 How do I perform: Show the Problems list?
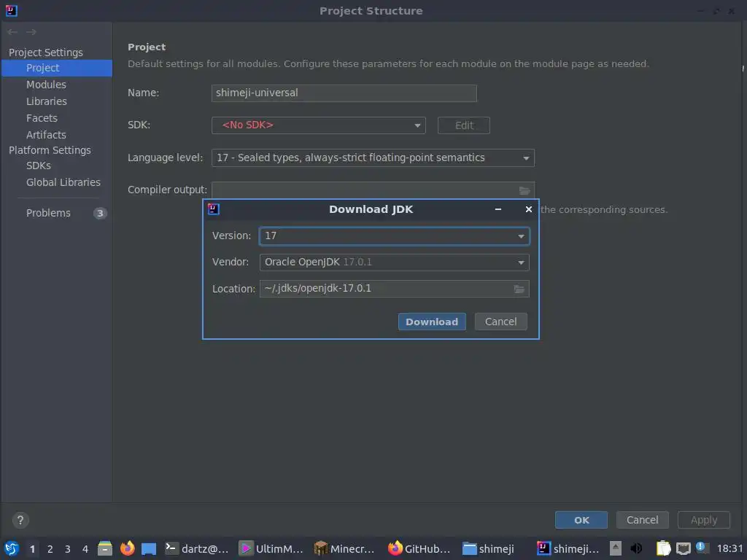[48, 213]
